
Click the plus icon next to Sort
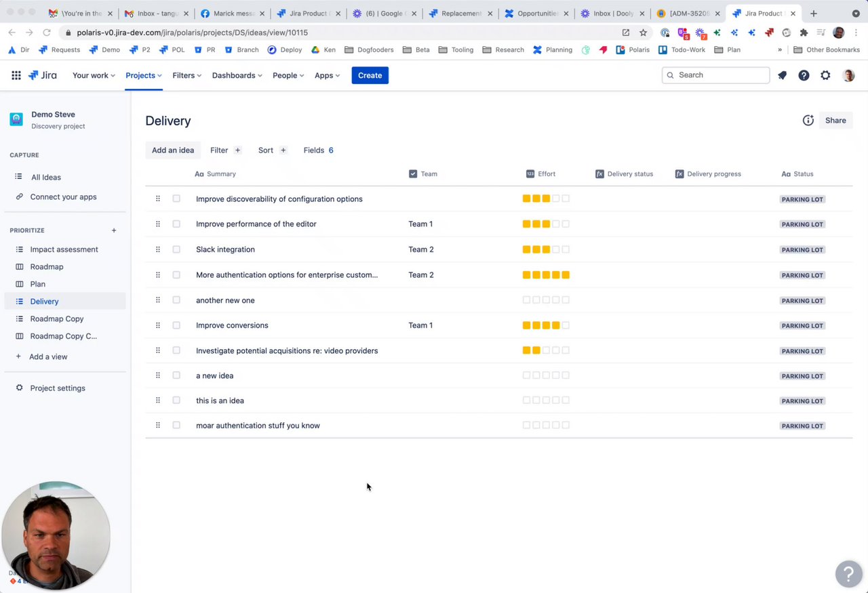coord(283,150)
